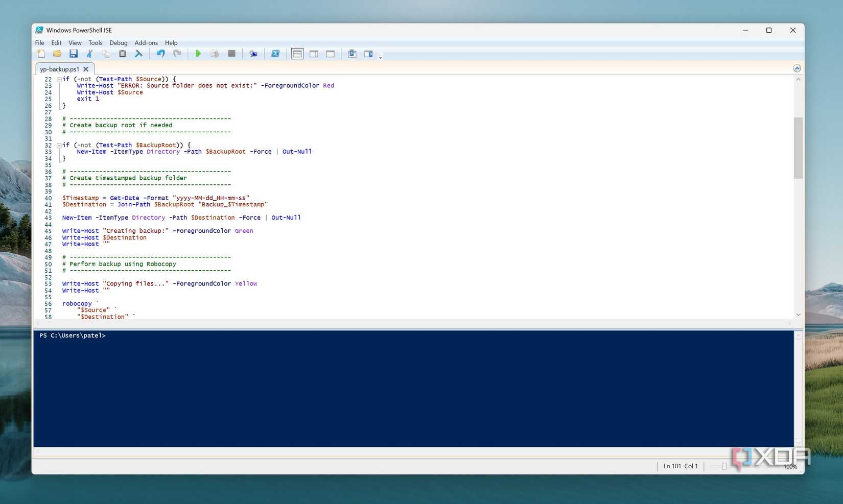Screen dimensions: 843x504
Task: Click the color value 'Yellow' on line 53
Action: (x=246, y=284)
